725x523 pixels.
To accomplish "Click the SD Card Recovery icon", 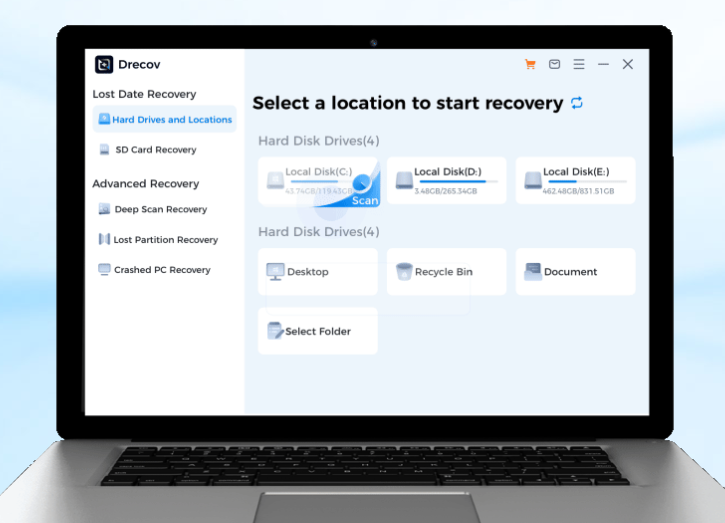I will coord(104,149).
